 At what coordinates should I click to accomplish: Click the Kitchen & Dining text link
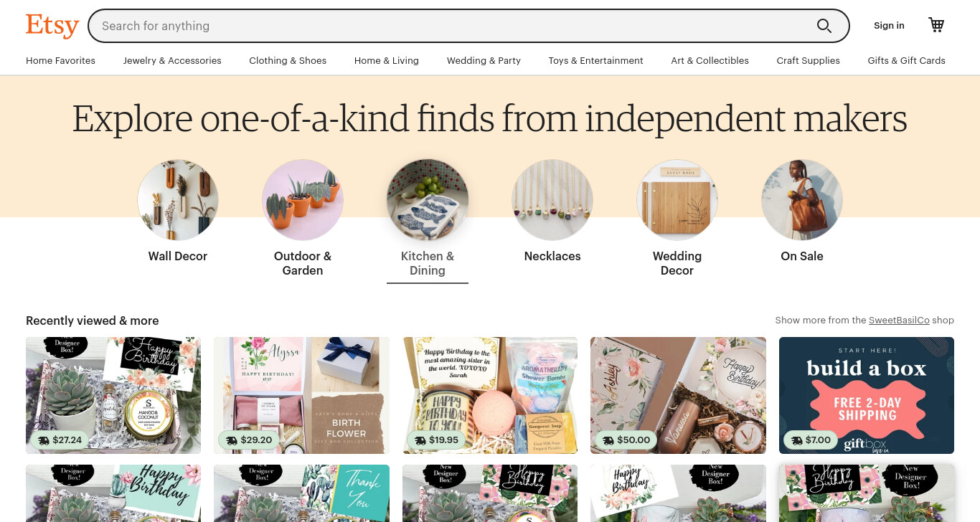coord(428,263)
